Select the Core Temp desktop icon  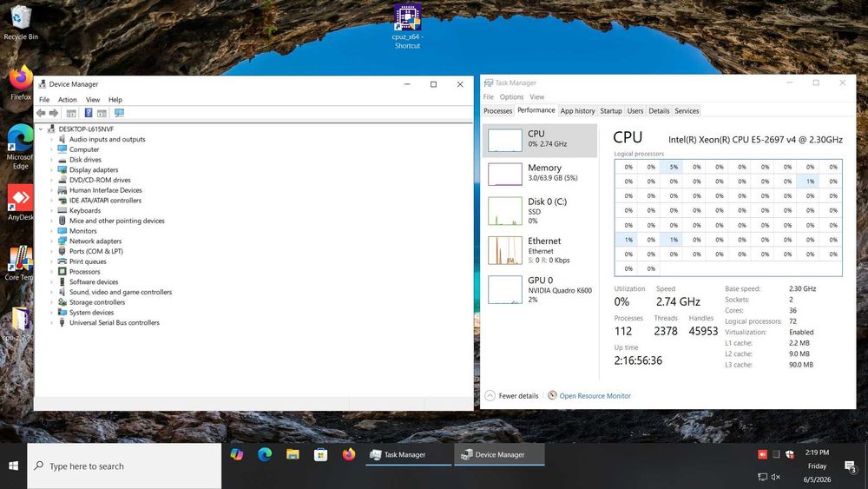pyautogui.click(x=20, y=263)
